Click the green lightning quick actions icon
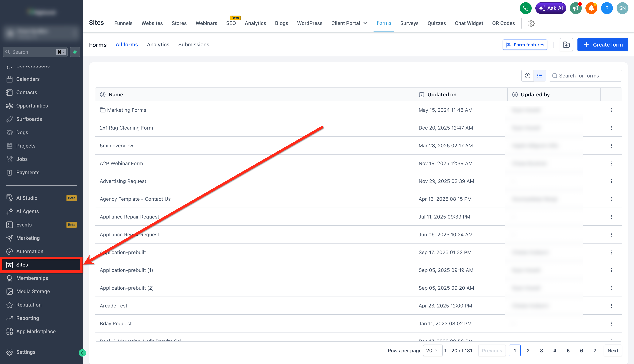This screenshot has width=634, height=364. [75, 52]
